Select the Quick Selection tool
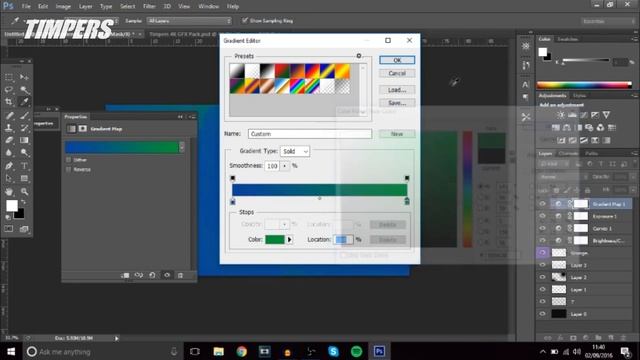 24,89
